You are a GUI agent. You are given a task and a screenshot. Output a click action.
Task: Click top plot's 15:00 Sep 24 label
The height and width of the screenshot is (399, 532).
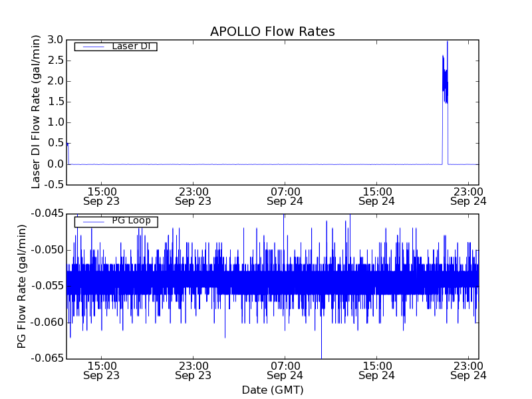(x=376, y=197)
